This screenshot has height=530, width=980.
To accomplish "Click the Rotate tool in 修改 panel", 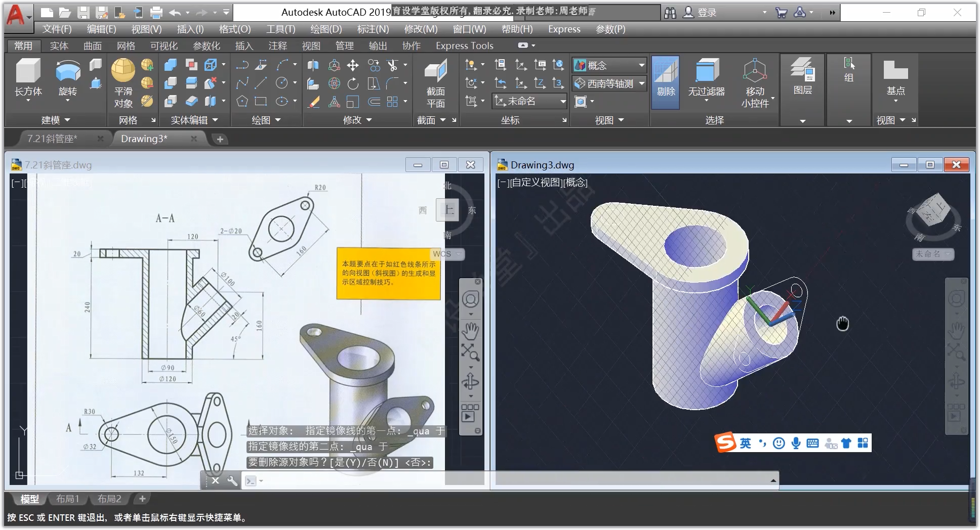I will click(353, 83).
